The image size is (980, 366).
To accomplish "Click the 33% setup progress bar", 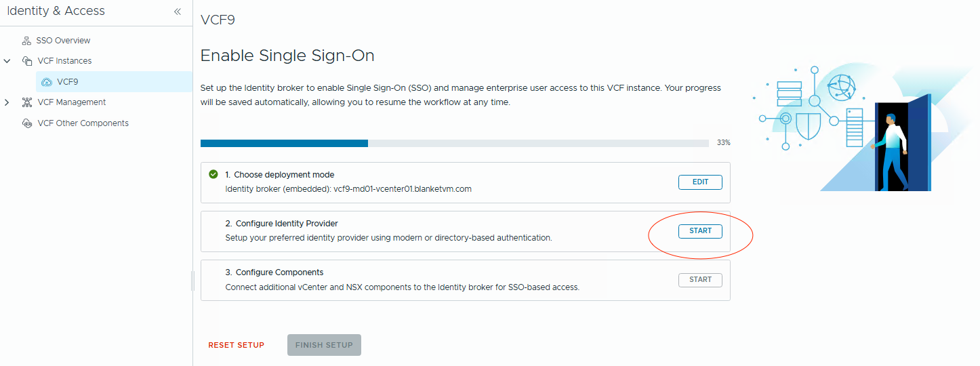I will pyautogui.click(x=454, y=143).
